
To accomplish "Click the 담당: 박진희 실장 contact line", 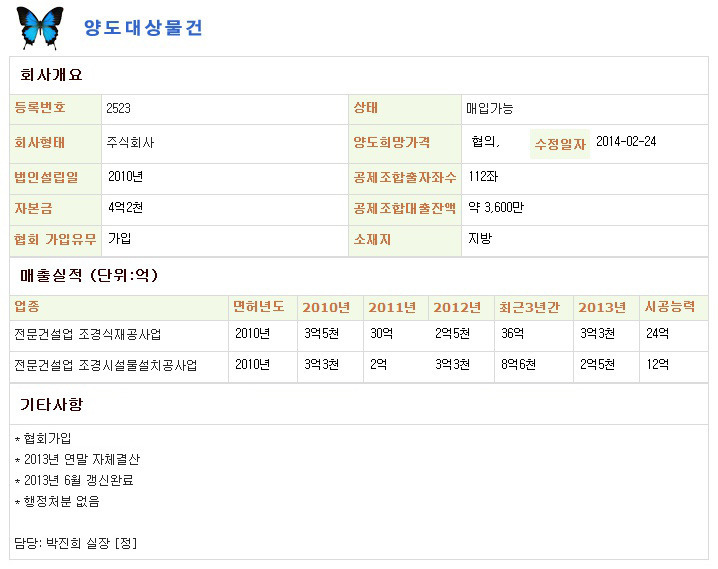I will 76,543.
